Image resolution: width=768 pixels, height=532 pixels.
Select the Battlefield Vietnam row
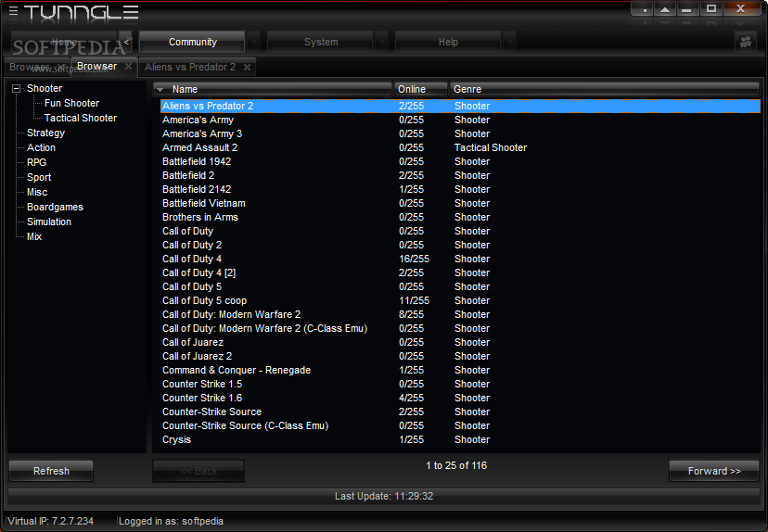pyautogui.click(x=460, y=203)
